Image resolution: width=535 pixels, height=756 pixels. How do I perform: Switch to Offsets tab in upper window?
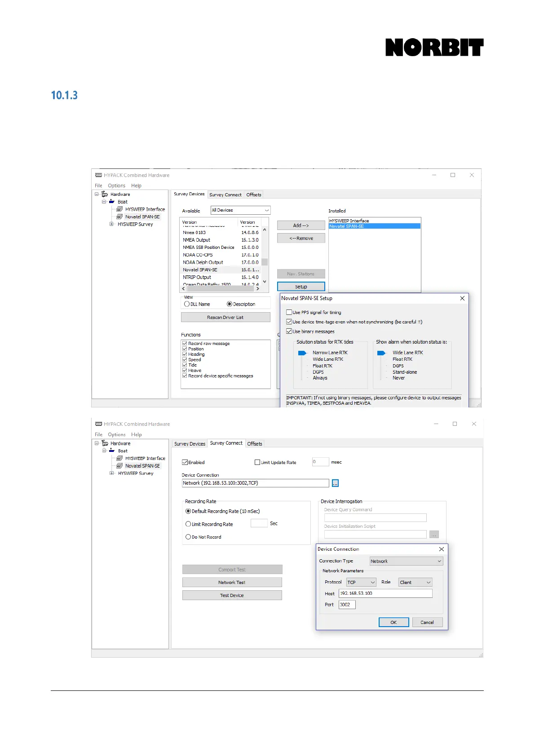coord(254,195)
